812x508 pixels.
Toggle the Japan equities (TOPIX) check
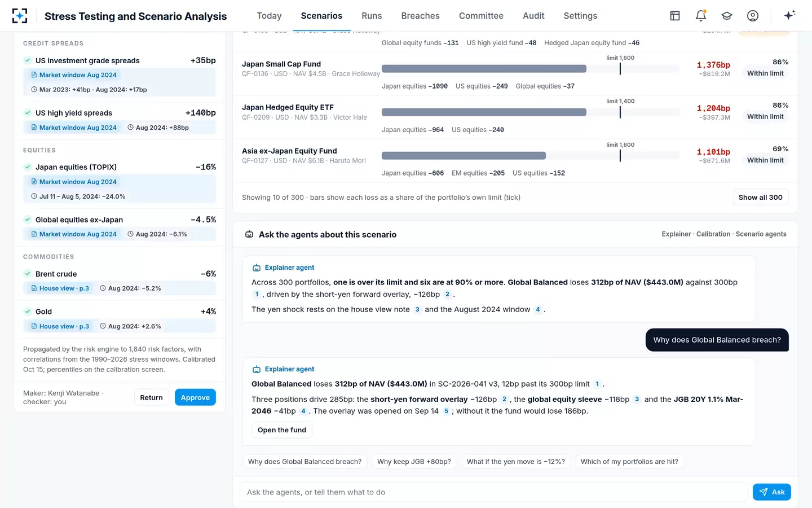coord(28,167)
